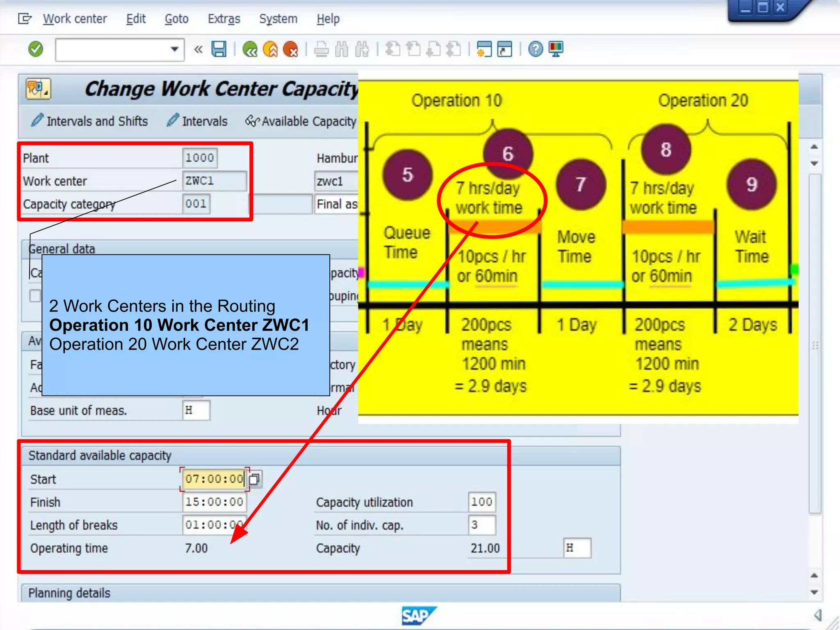The height and width of the screenshot is (630, 840).
Task: Click the blue Help question mark icon
Action: pyautogui.click(x=535, y=50)
